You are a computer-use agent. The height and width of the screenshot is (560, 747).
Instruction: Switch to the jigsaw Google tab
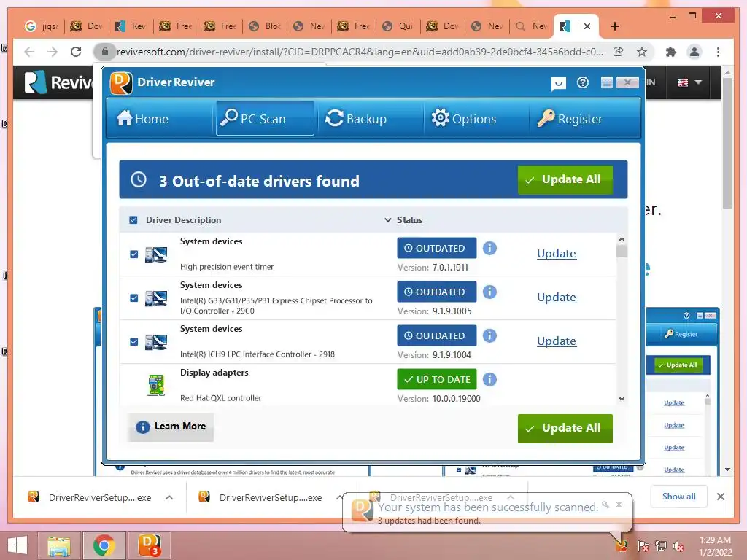pyautogui.click(x=41, y=26)
